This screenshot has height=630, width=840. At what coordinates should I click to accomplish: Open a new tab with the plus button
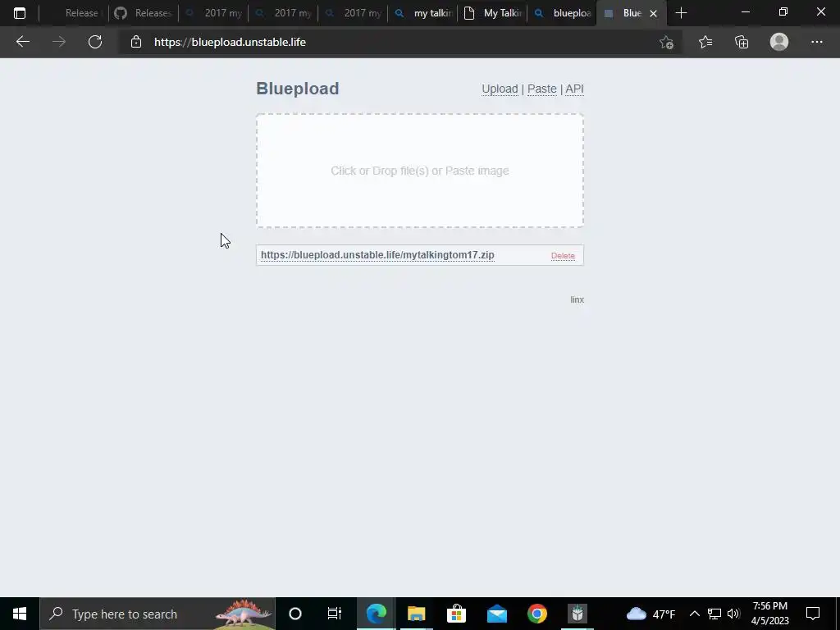(681, 13)
